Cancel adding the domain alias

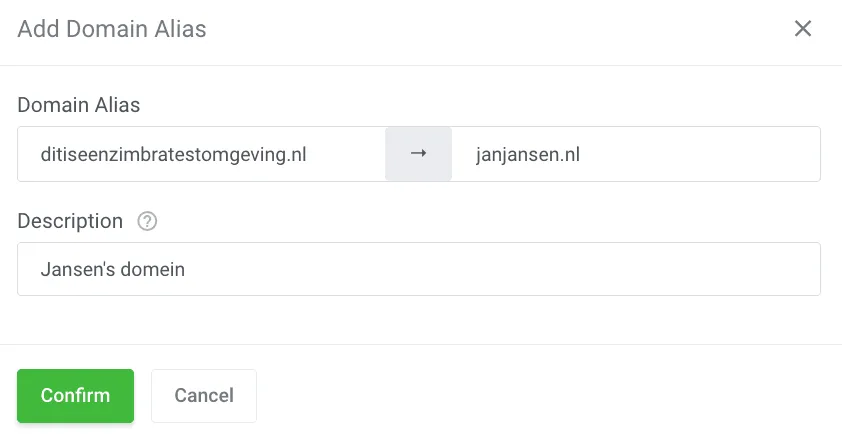204,396
